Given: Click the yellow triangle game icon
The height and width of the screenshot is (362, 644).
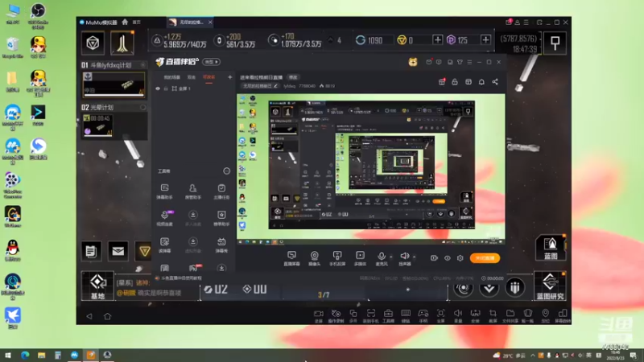Looking at the screenshot, I should [144, 251].
